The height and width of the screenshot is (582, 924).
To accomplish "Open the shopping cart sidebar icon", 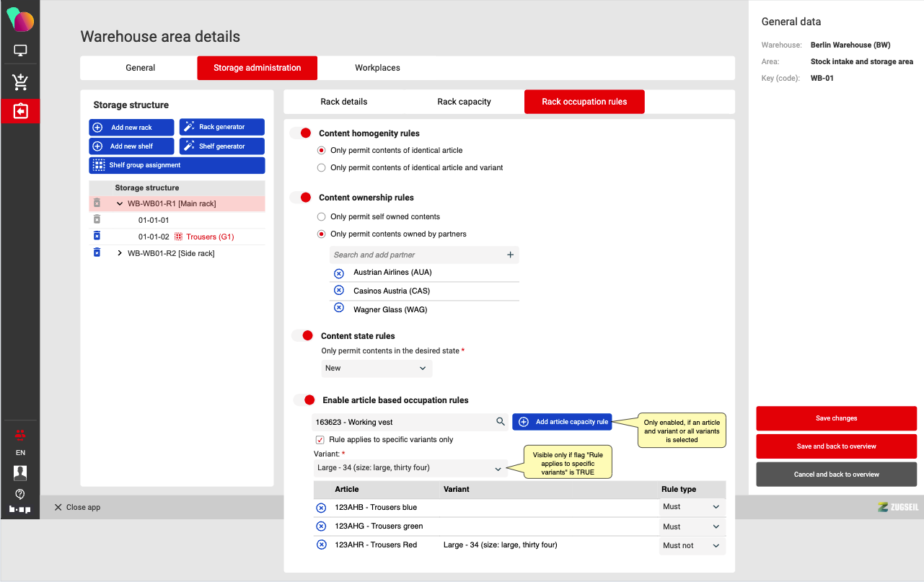I will tap(20, 82).
